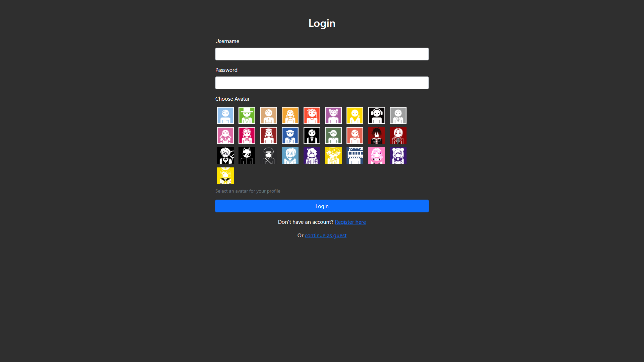Pick the purple hair-buns avatar
Viewport: 644px width, 362px height.
333,115
